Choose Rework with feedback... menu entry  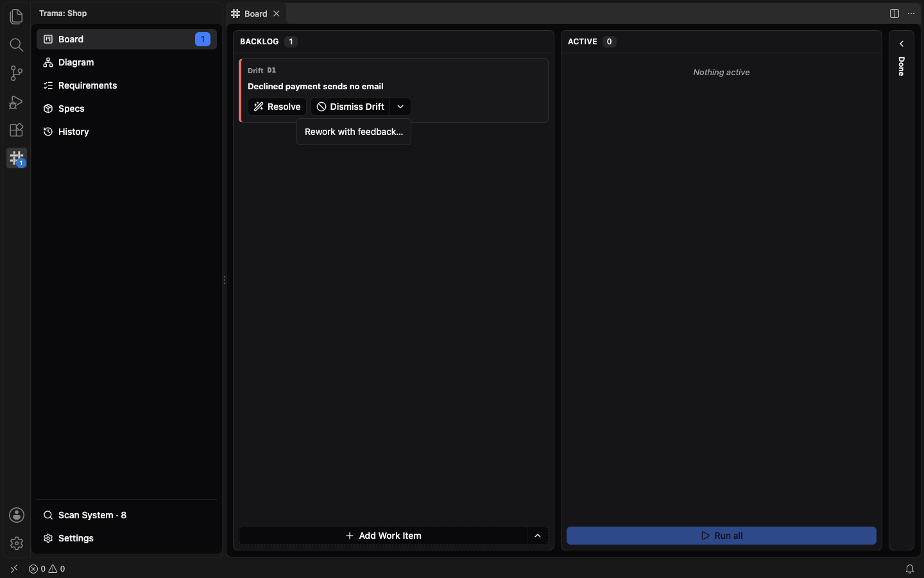[354, 132]
